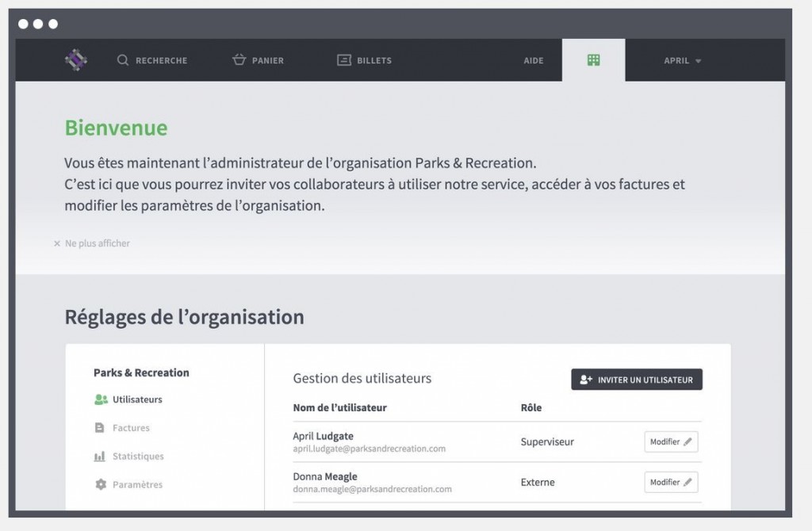Click the Réglages de l'organisation heading
Viewport: 812px width, 531px height.
point(184,317)
